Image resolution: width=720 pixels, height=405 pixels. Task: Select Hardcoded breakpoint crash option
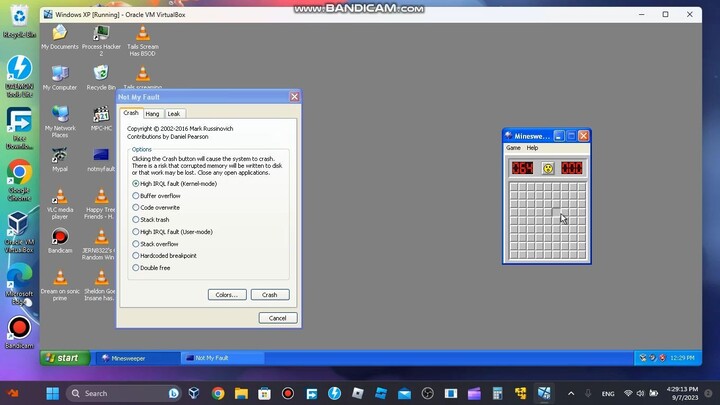click(164, 256)
